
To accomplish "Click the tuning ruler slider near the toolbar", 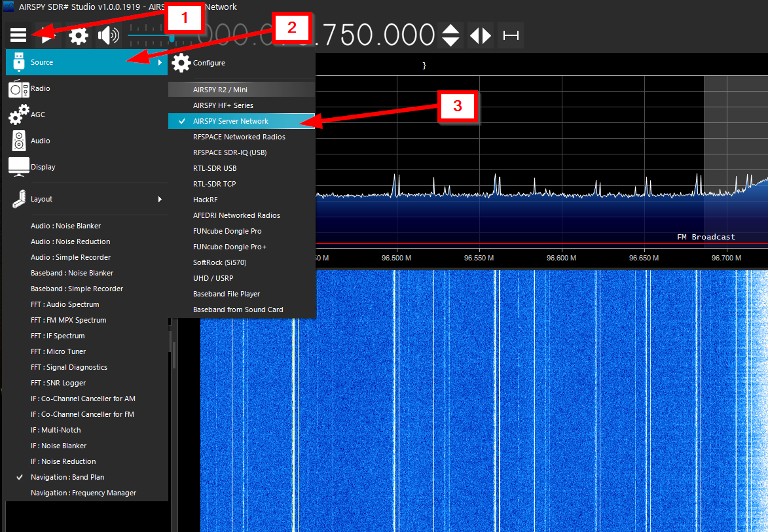I will [170, 37].
